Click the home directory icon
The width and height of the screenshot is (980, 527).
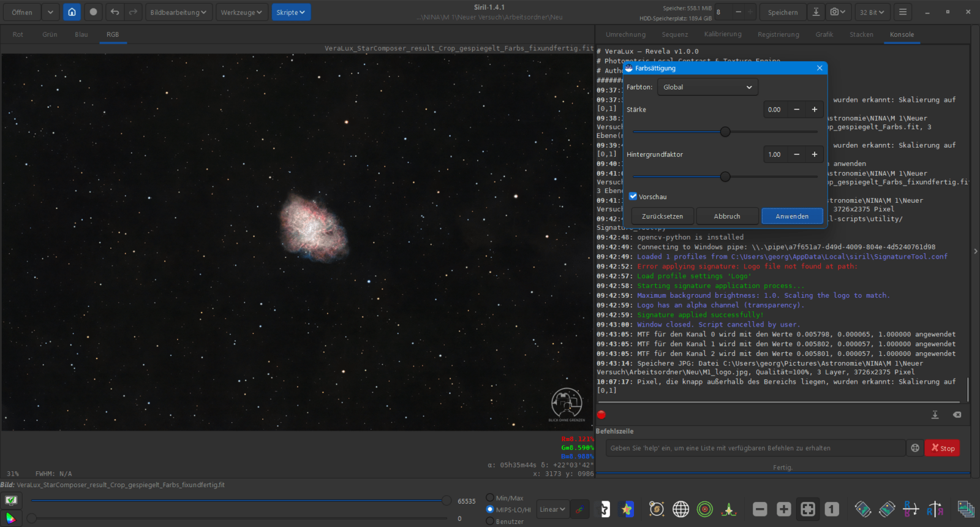click(x=72, y=12)
